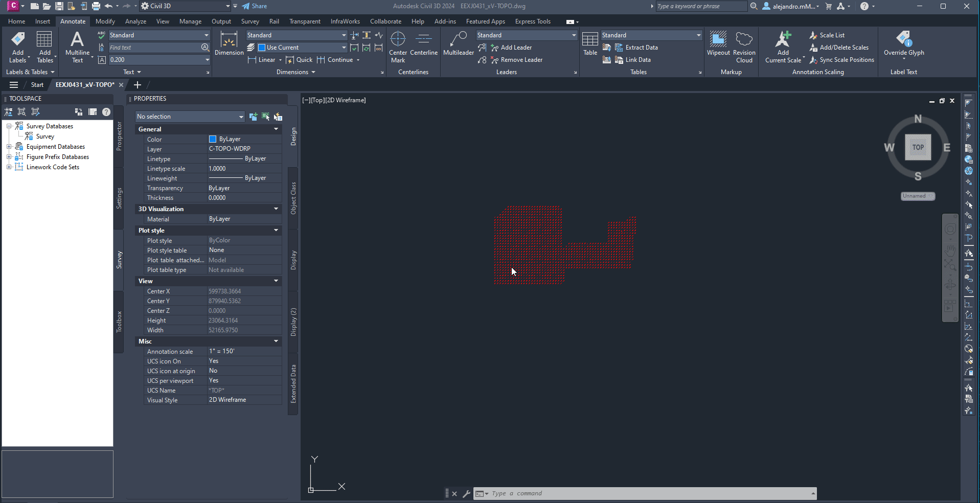Viewport: 980px width, 503px height.
Task: Click the blue ByLayer color swatch
Action: pyautogui.click(x=213, y=139)
